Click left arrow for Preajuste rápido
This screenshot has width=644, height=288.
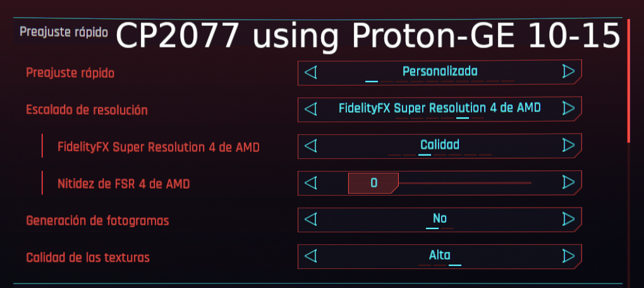[x=310, y=72]
